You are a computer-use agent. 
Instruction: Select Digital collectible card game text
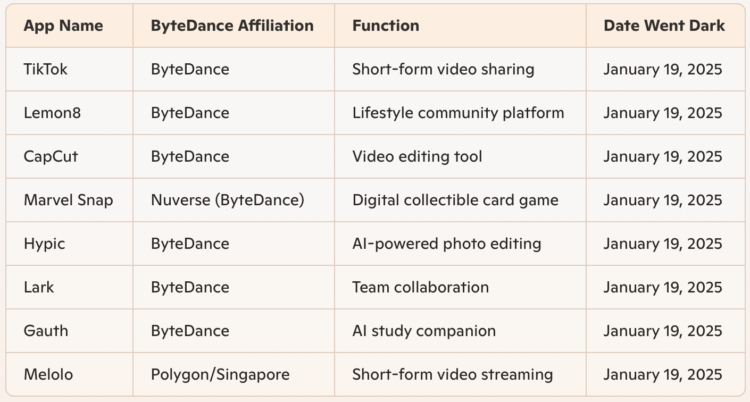pyautogui.click(x=455, y=200)
